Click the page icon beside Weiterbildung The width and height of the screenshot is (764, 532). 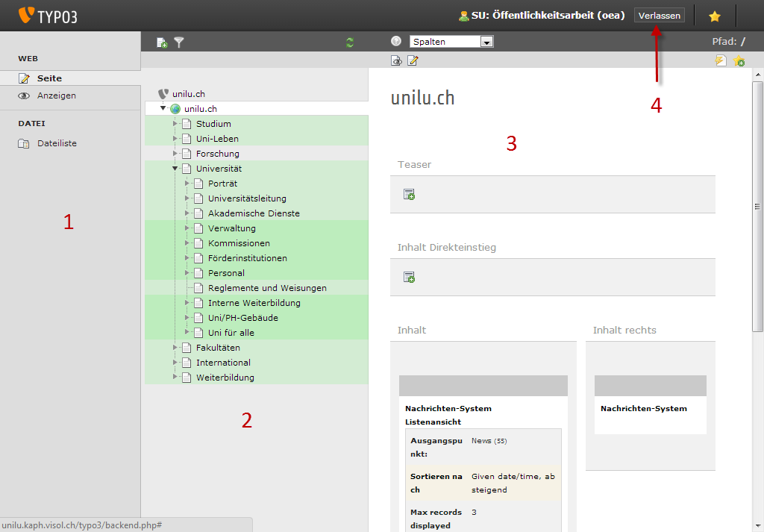coord(186,377)
